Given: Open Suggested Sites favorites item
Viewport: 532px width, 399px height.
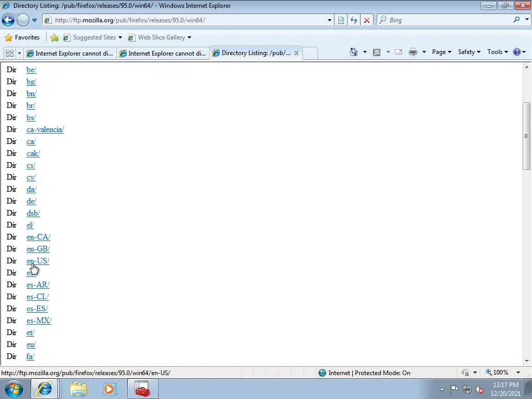Looking at the screenshot, I should coord(92,37).
